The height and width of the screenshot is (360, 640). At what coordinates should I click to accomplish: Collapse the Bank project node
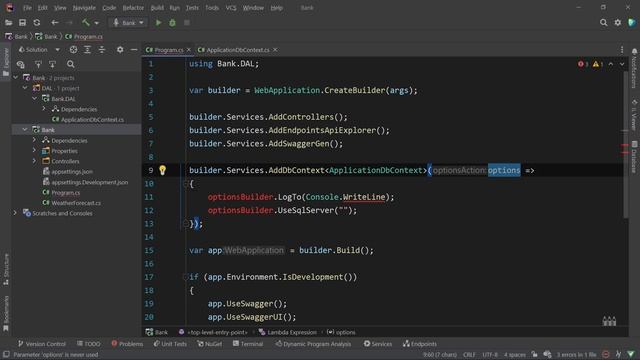[x=25, y=129]
